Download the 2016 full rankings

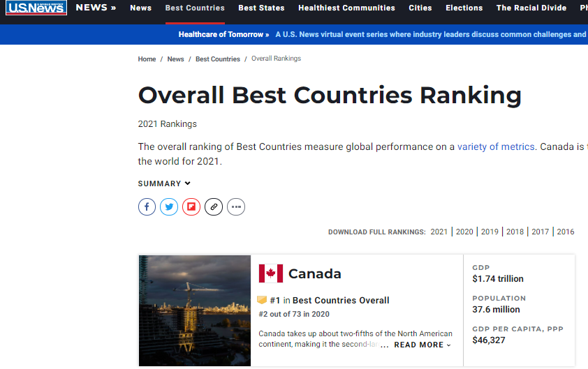click(x=566, y=232)
